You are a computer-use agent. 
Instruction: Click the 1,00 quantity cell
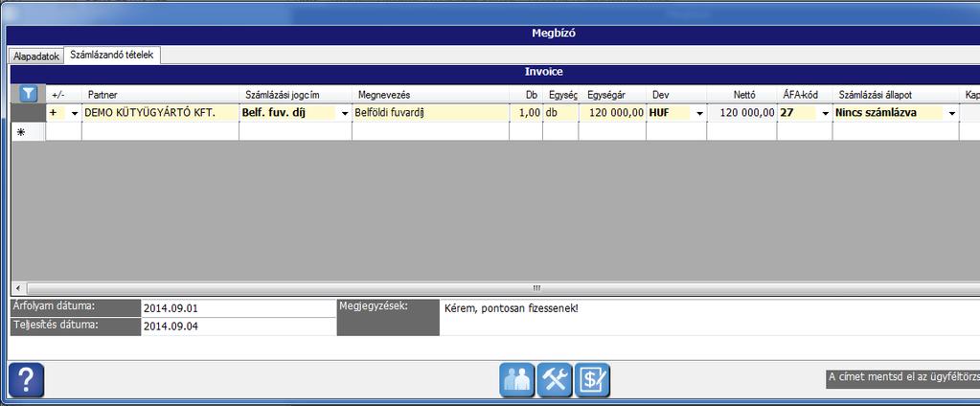pyautogui.click(x=526, y=113)
